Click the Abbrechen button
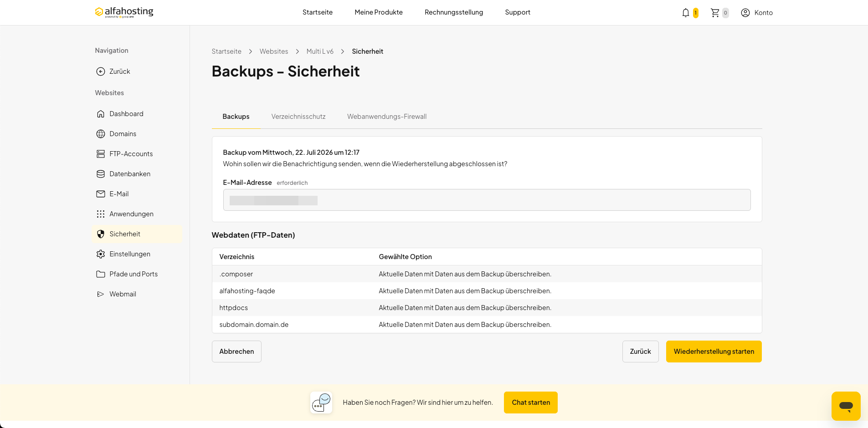Viewport: 868px width, 428px height. click(236, 352)
